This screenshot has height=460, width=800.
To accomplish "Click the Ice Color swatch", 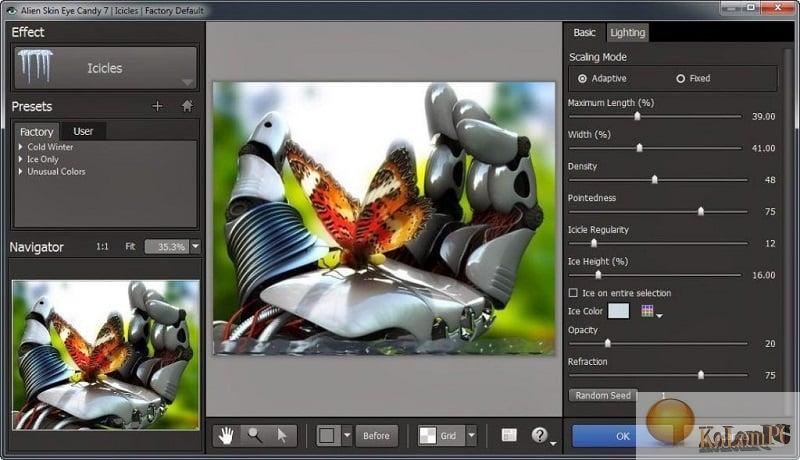I will point(618,311).
